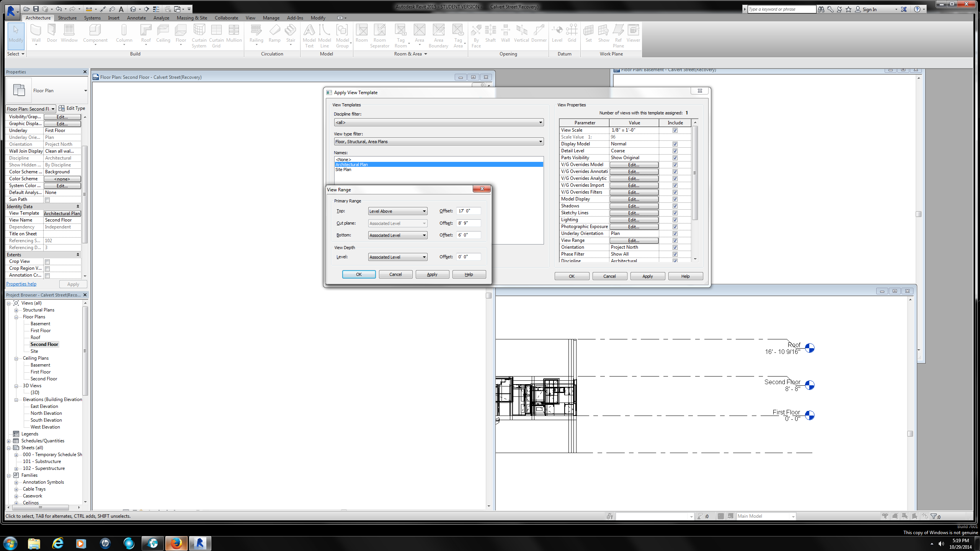Select the Wall tool
The image size is (980, 551).
pos(36,34)
